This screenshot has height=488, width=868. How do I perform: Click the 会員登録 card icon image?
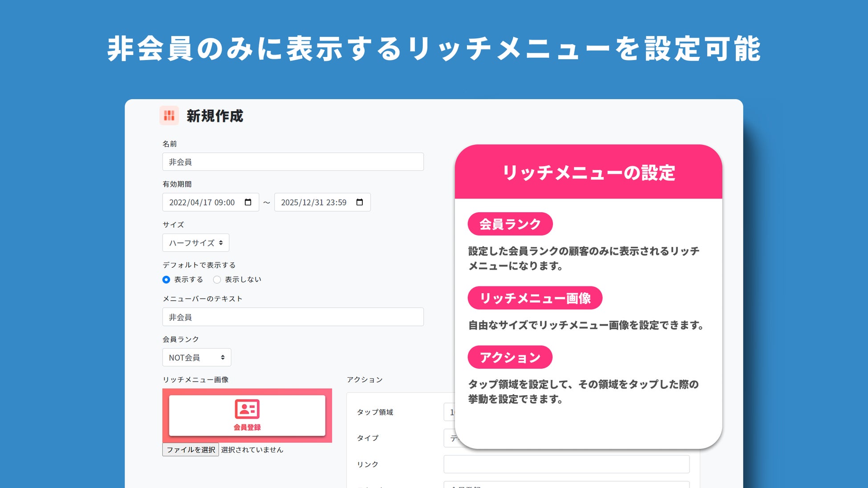247,409
